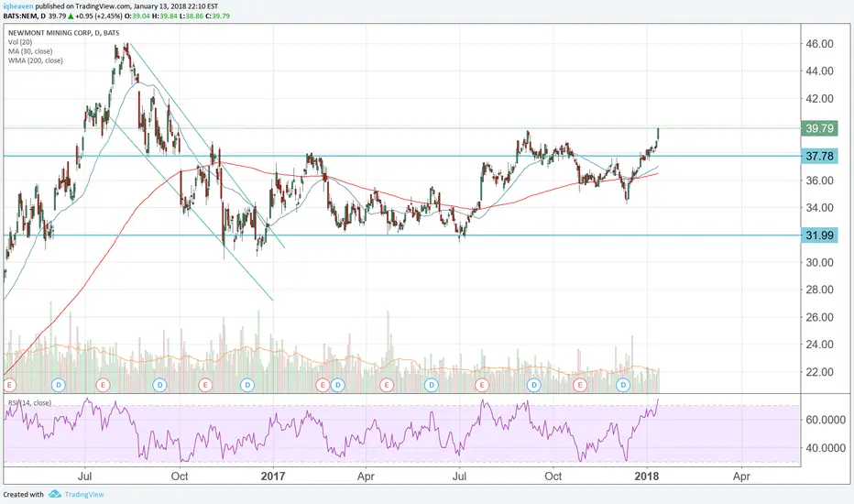Click the 40.0000 RSI axis label
The image size is (854, 504).
coord(826,448)
